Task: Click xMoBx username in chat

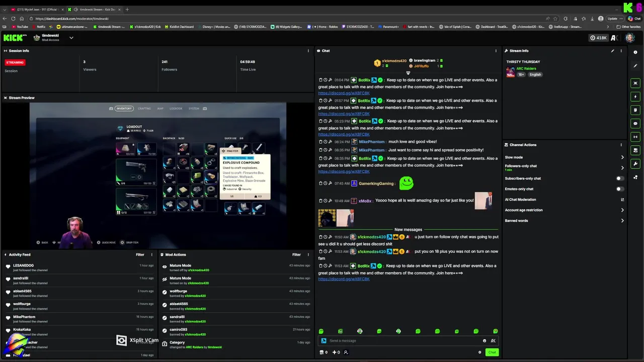Action: click(365, 201)
